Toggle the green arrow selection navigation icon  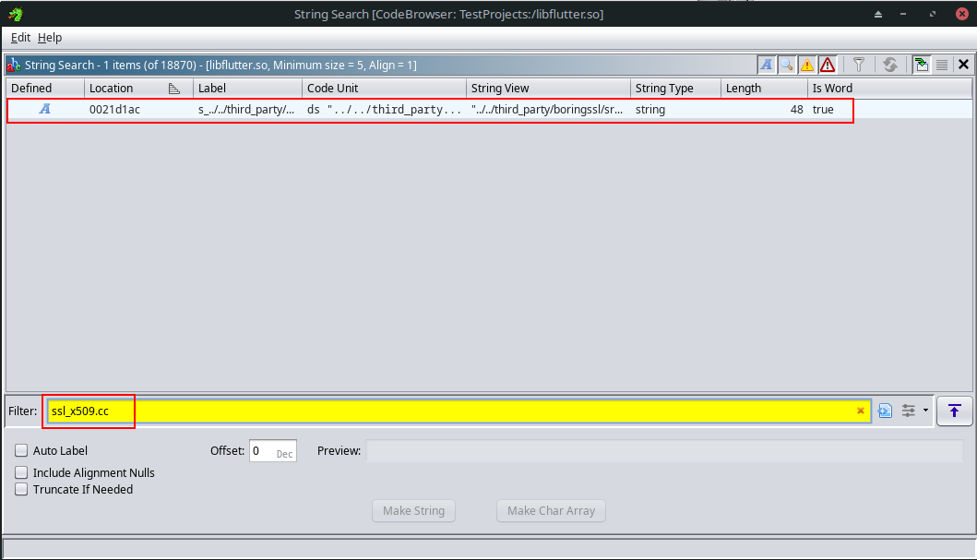pos(921,65)
